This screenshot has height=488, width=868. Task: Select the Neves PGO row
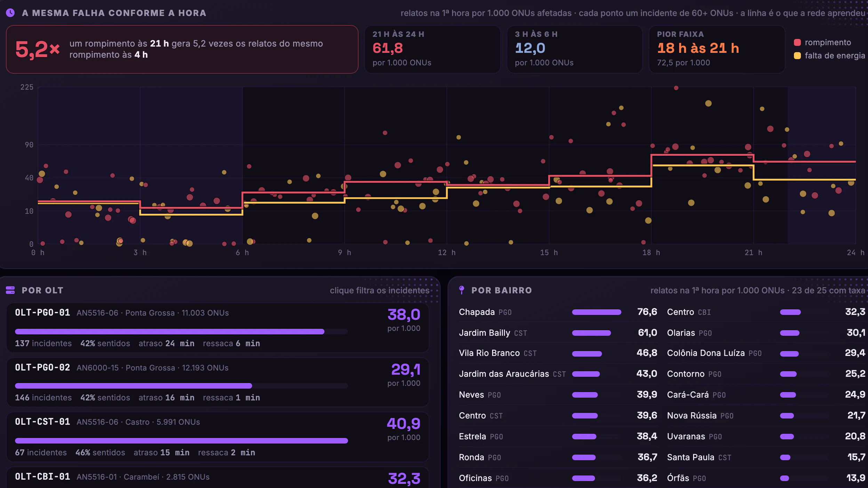click(558, 395)
